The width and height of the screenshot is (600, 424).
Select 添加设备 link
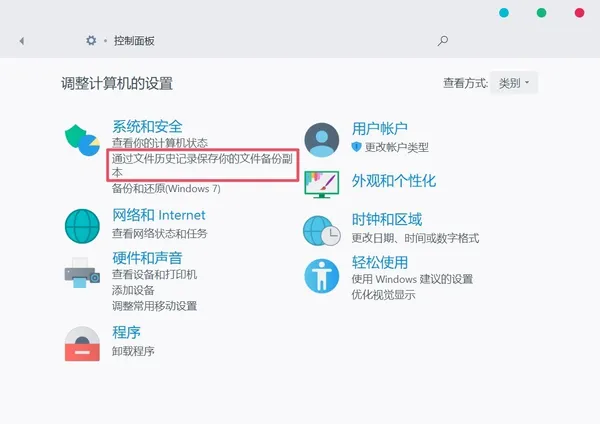pos(133,290)
